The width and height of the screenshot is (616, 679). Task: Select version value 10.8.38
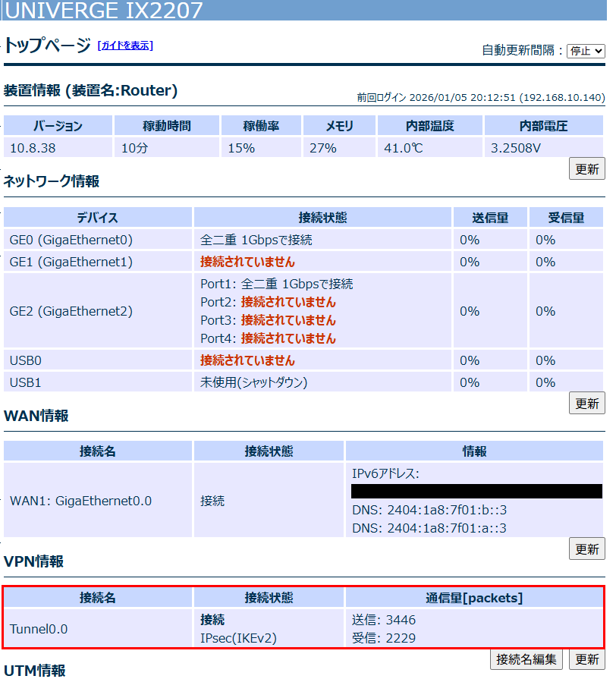click(x=33, y=148)
